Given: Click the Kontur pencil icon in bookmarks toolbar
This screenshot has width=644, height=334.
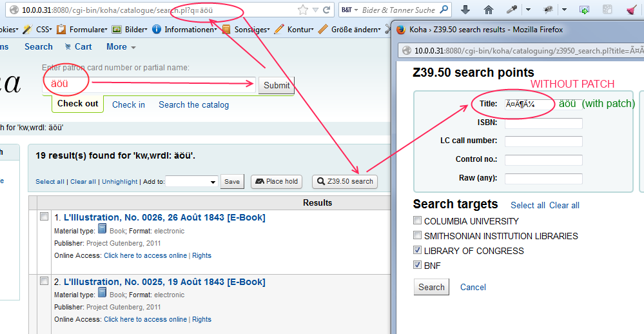Looking at the screenshot, I should [x=279, y=30].
